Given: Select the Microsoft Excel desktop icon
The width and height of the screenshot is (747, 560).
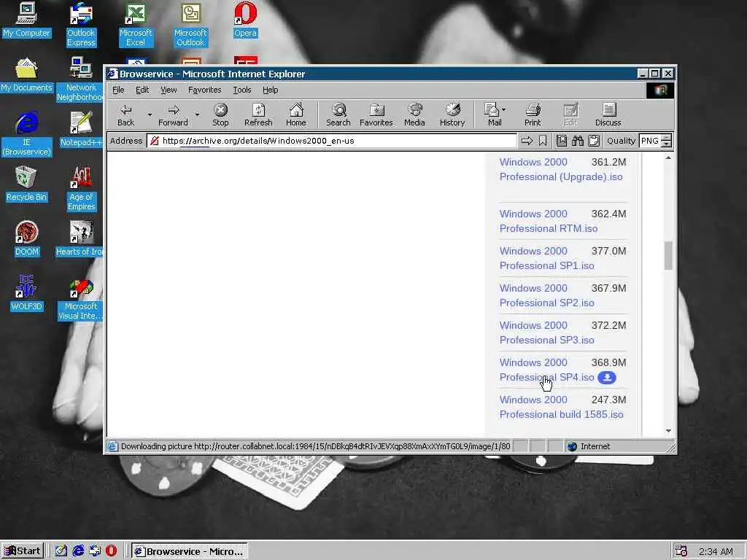Looking at the screenshot, I should (x=135, y=25).
